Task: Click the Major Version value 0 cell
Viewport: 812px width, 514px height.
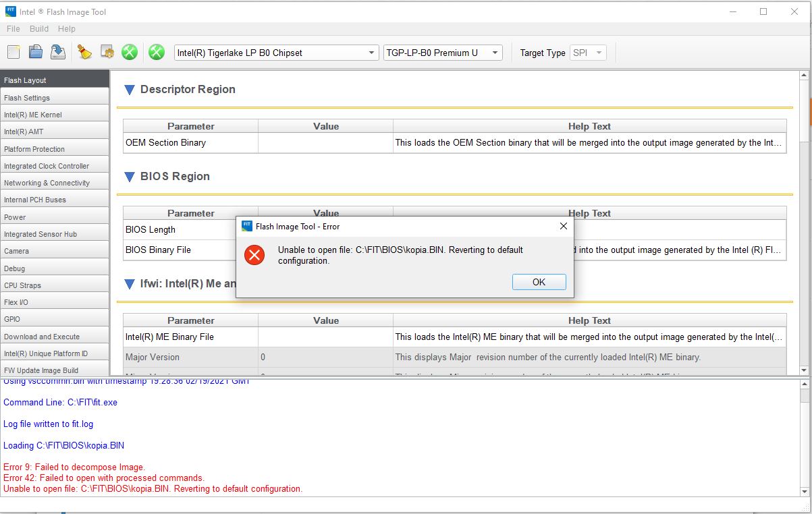Action: pos(325,358)
